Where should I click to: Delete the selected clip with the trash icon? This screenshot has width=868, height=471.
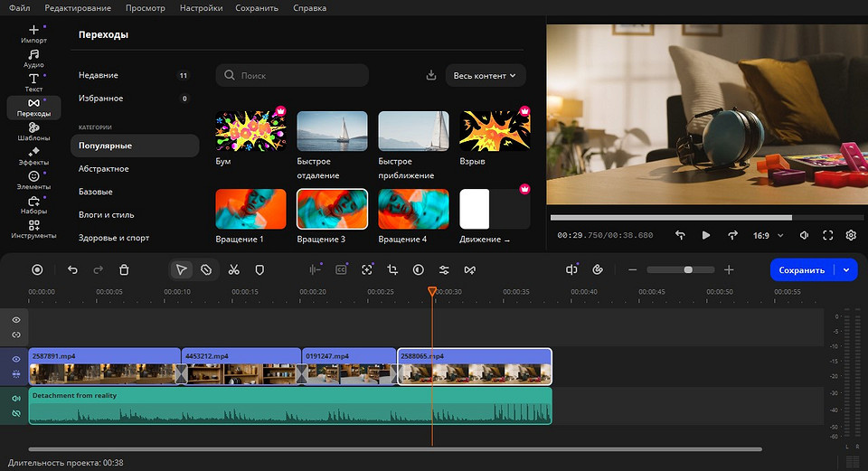click(x=124, y=269)
